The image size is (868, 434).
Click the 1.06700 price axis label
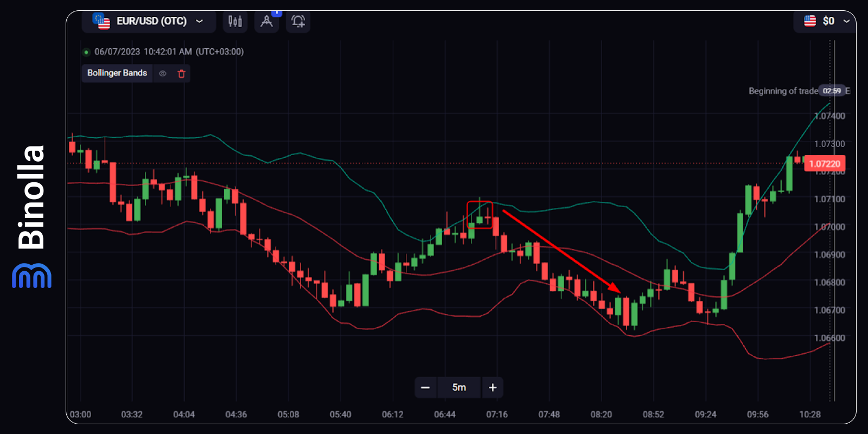829,310
